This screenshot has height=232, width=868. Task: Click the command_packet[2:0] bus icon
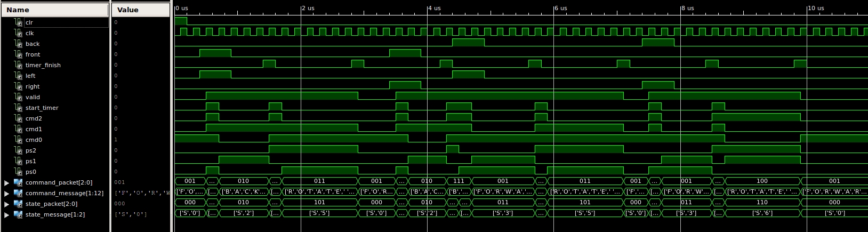pos(18,182)
